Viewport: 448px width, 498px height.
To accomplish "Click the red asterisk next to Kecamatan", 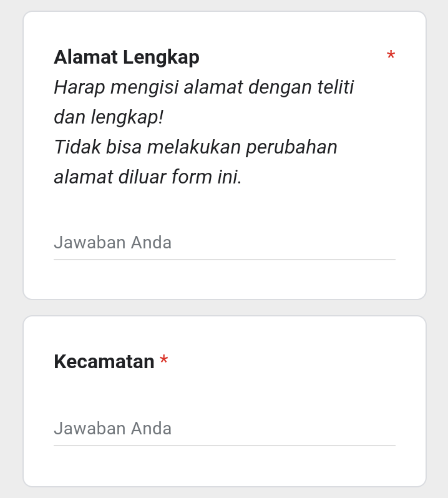I will [x=164, y=361].
